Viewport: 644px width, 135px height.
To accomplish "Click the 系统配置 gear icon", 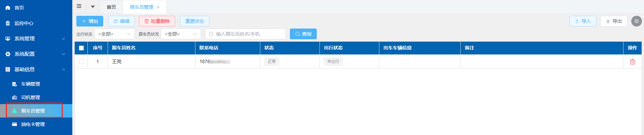I will pyautogui.click(x=8, y=54).
